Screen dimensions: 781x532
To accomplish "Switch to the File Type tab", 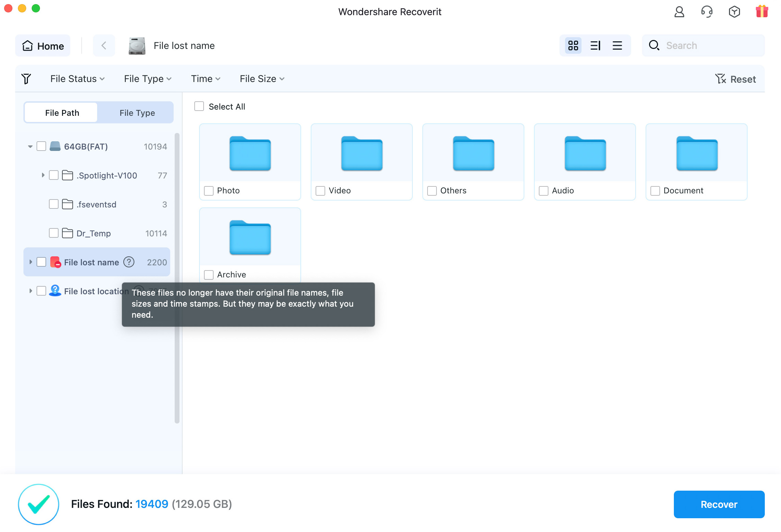I will 137,113.
